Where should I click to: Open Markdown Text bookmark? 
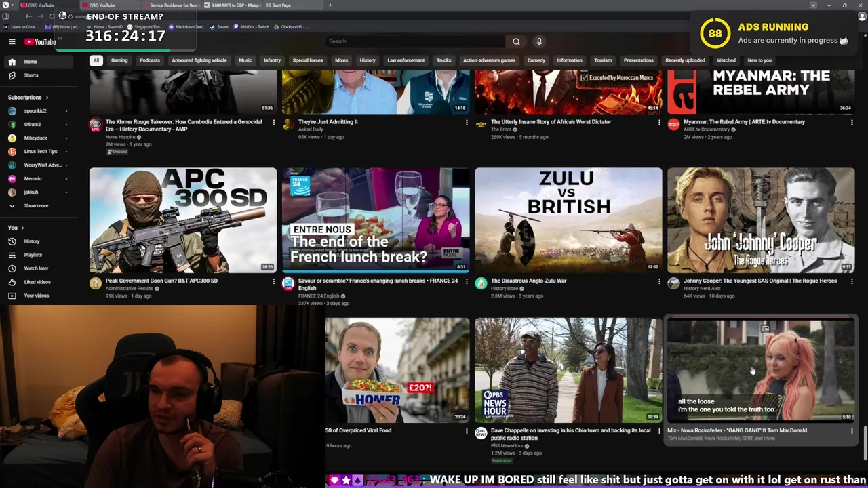[187, 27]
